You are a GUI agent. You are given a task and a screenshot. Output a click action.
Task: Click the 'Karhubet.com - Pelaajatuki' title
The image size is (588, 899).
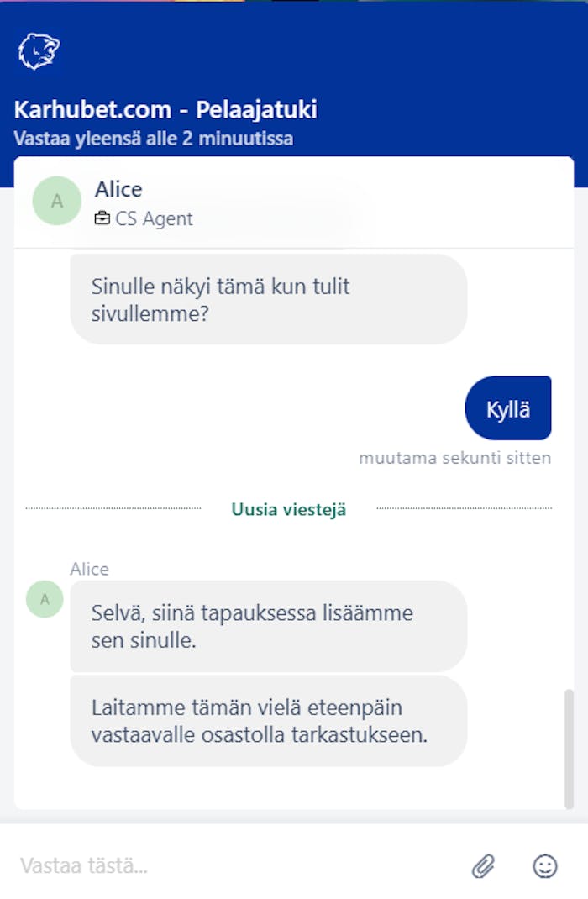[165, 110]
